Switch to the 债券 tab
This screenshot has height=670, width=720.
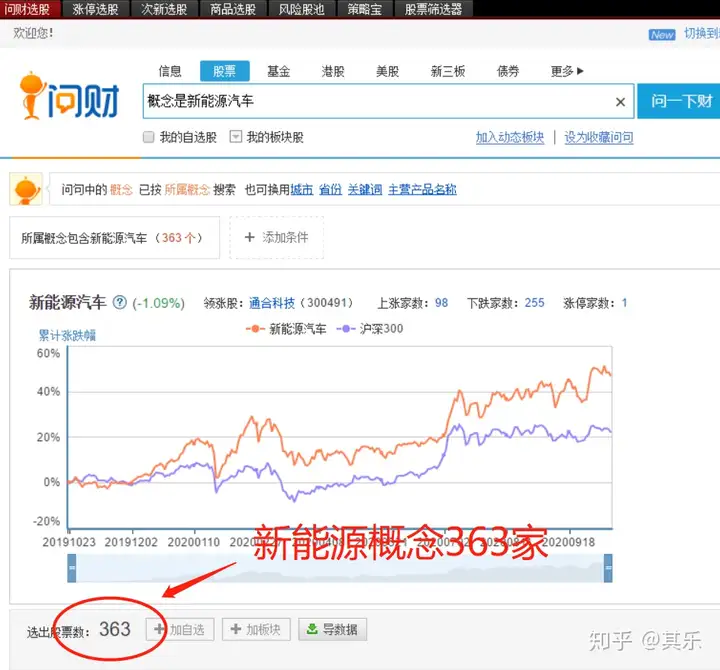pyautogui.click(x=508, y=71)
